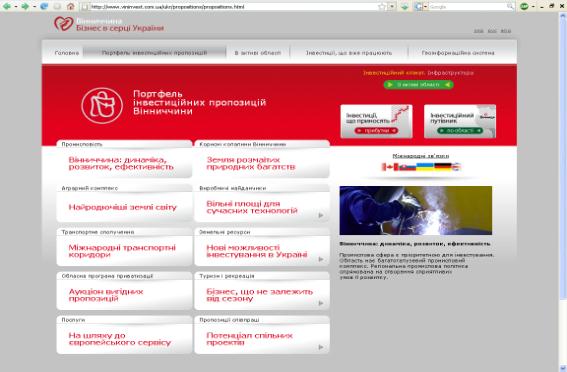Image resolution: width=567 pixels, height=372 pixels.
Task: Click the browser Back arrow button
Action: 6,7
